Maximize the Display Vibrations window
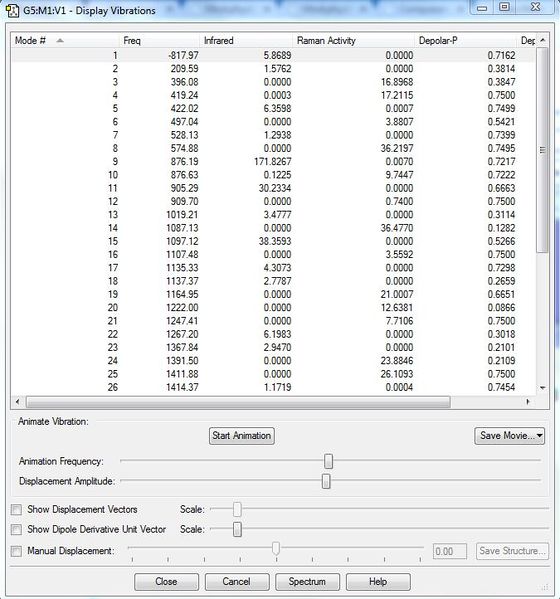 (504, 7)
